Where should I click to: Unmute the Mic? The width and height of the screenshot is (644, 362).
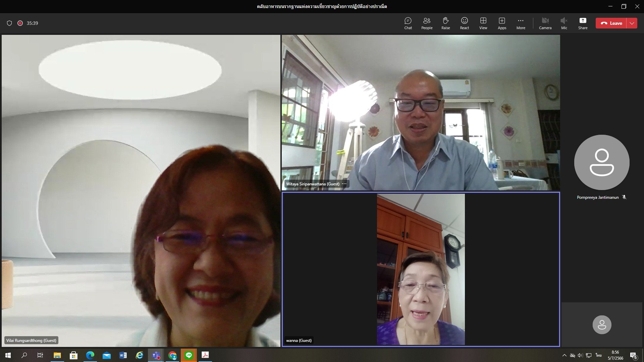(564, 23)
